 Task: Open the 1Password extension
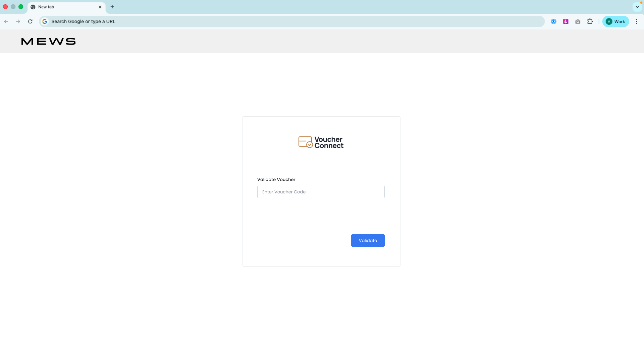pos(553,21)
